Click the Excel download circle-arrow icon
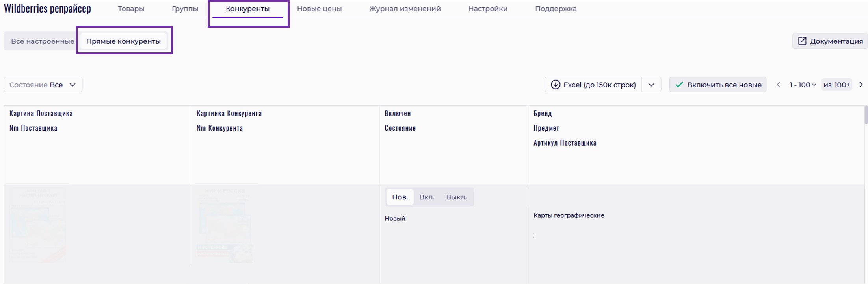Viewport: 868px width, 284px height. [x=555, y=85]
